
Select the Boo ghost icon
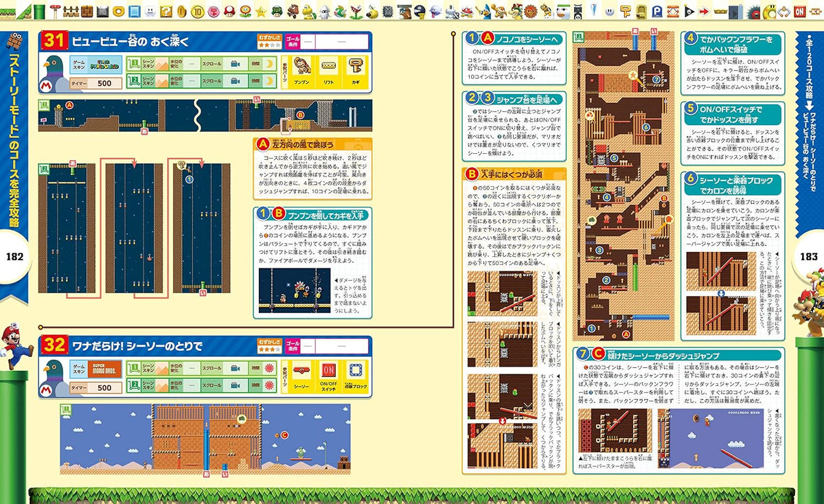point(435,10)
